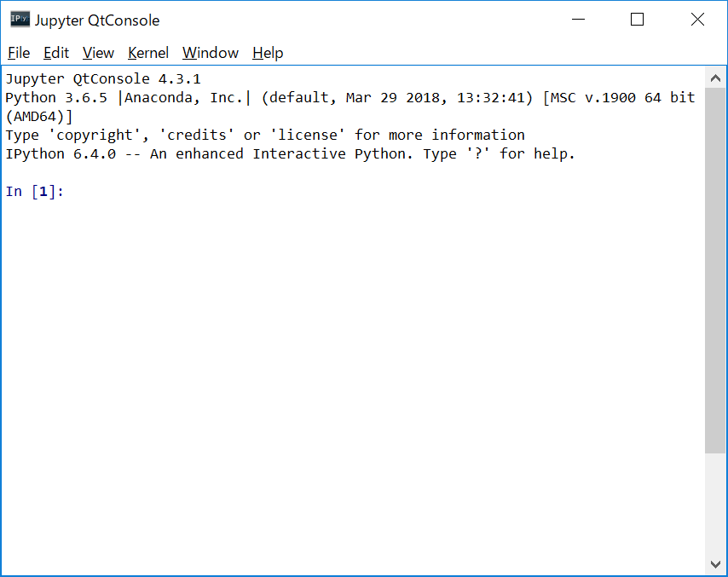
Task: Open the View menu
Action: 98,53
